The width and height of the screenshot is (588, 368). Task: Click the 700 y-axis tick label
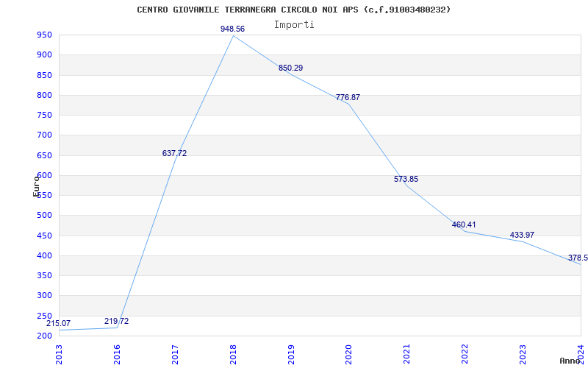(44, 135)
